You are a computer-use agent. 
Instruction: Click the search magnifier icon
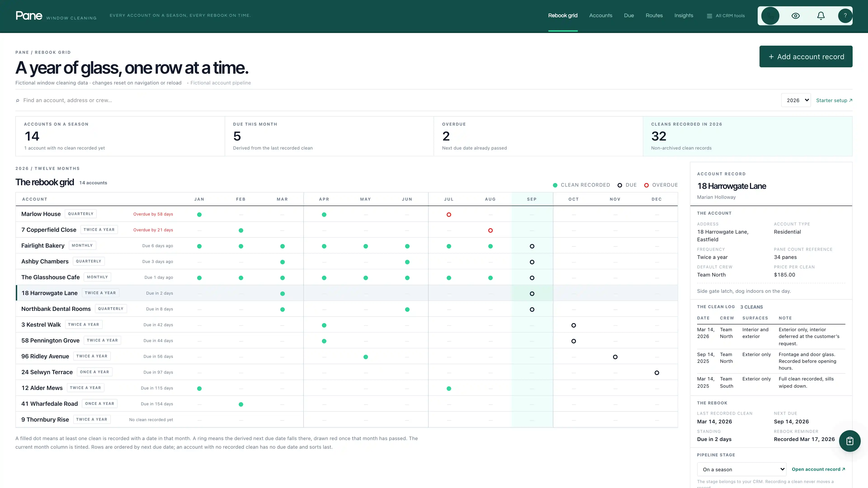[18, 100]
